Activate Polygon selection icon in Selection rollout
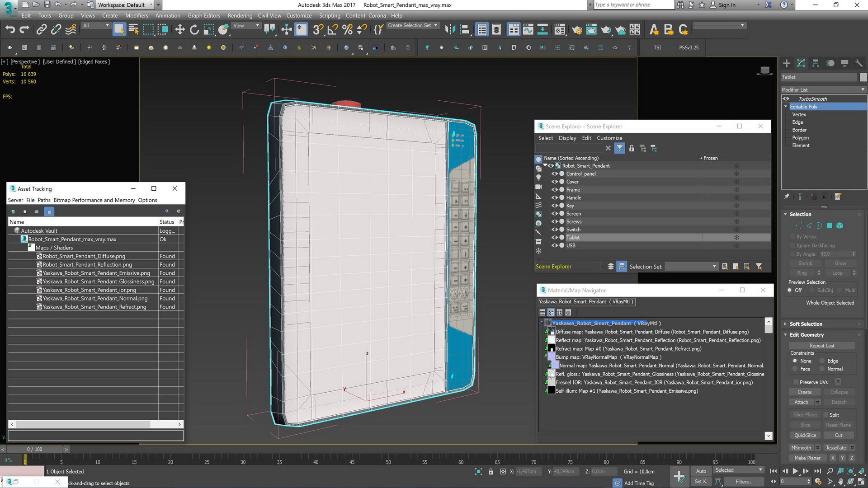 pyautogui.click(x=830, y=225)
